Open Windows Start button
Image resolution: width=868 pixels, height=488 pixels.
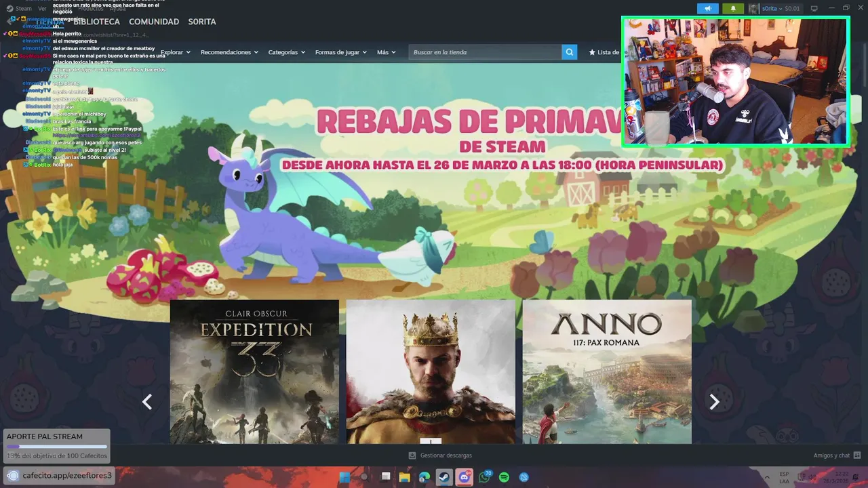coord(344,477)
